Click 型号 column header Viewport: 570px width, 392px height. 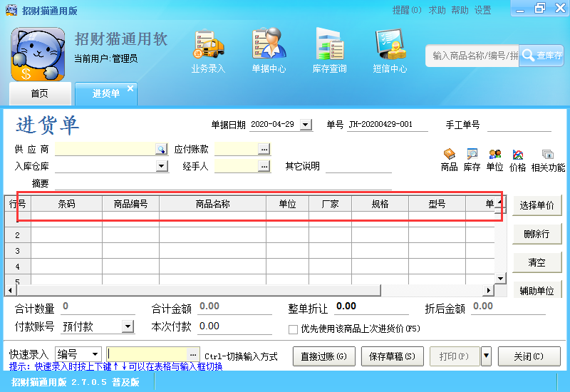pyautogui.click(x=437, y=204)
